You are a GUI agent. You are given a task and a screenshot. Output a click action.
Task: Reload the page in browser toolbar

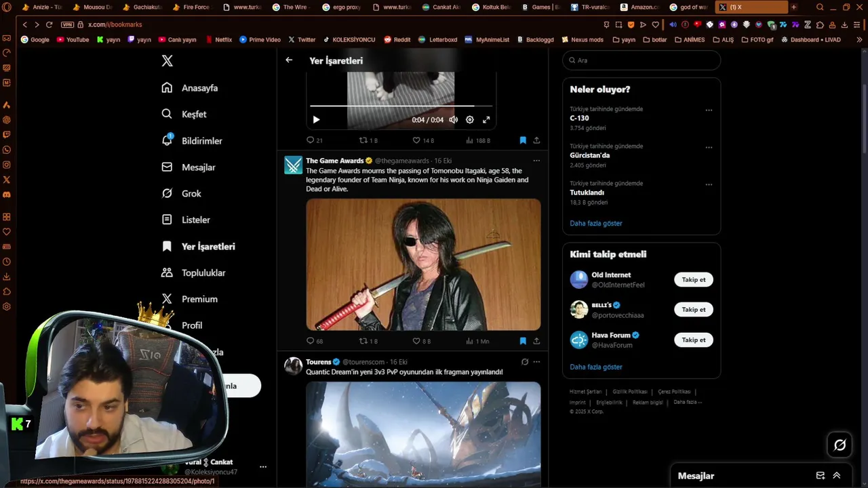click(x=49, y=24)
